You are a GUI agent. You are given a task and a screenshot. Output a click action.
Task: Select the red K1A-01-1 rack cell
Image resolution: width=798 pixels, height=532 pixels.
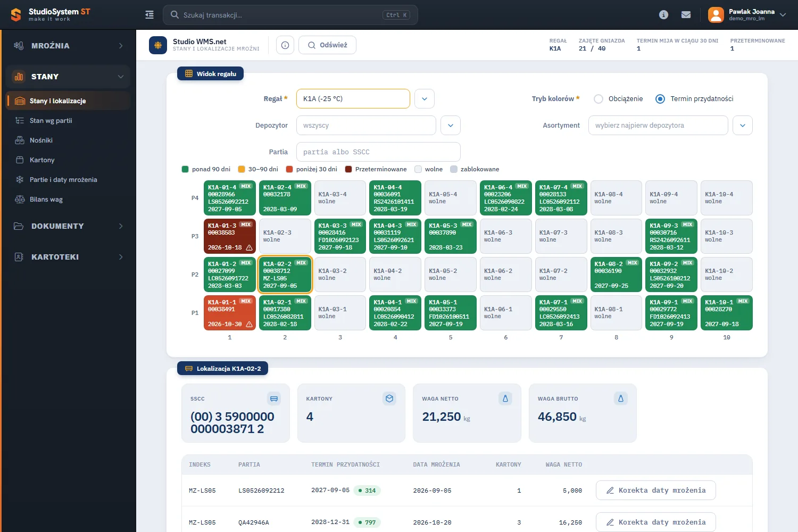click(x=230, y=313)
